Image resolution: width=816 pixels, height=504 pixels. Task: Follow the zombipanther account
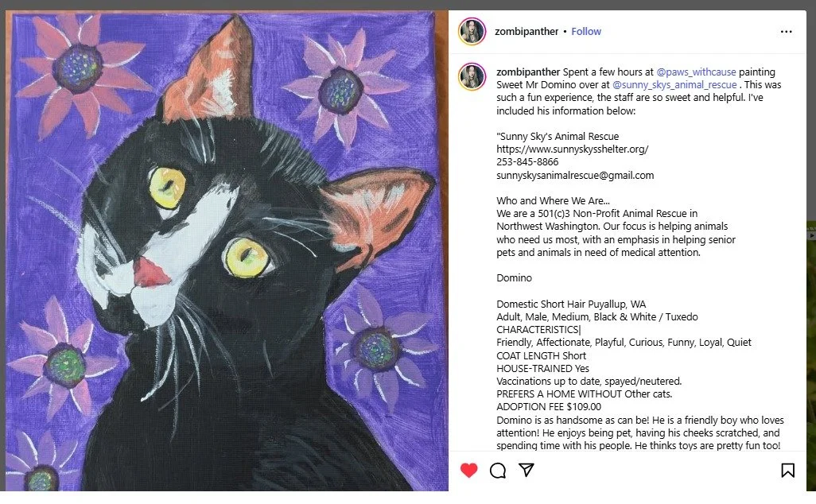tap(586, 31)
